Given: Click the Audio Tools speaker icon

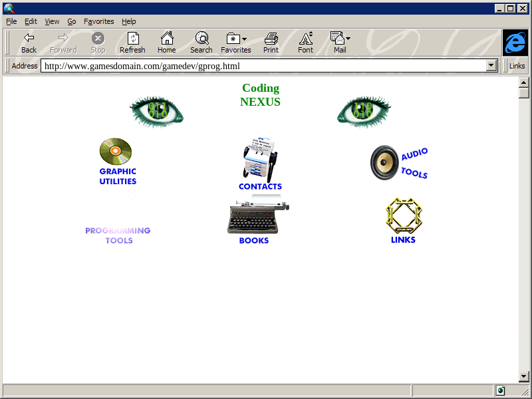Looking at the screenshot, I should (384, 163).
